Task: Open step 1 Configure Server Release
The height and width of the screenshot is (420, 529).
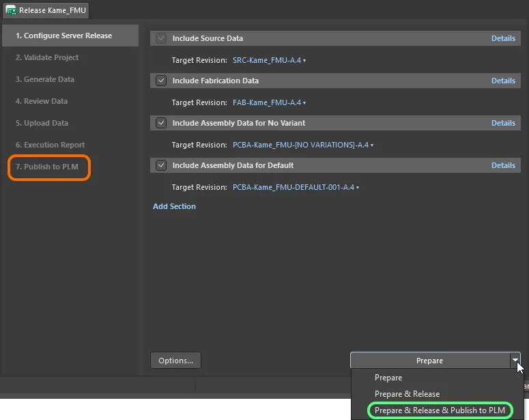Action: (70, 36)
